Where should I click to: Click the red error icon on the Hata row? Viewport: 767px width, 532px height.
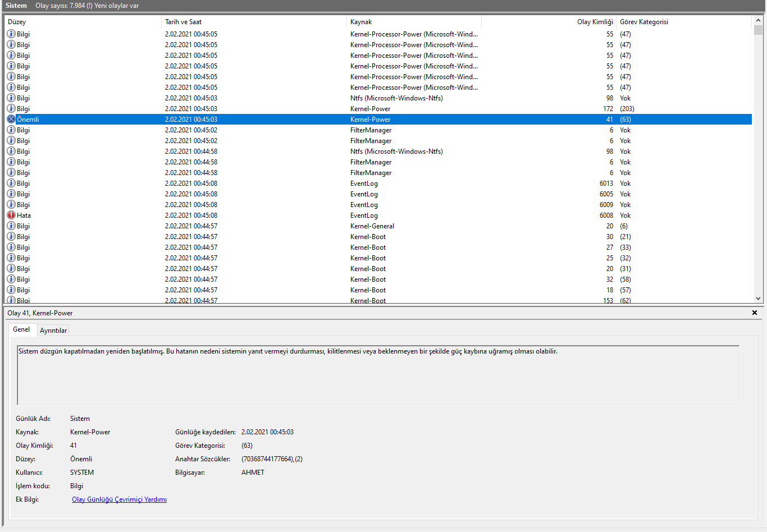[11, 215]
